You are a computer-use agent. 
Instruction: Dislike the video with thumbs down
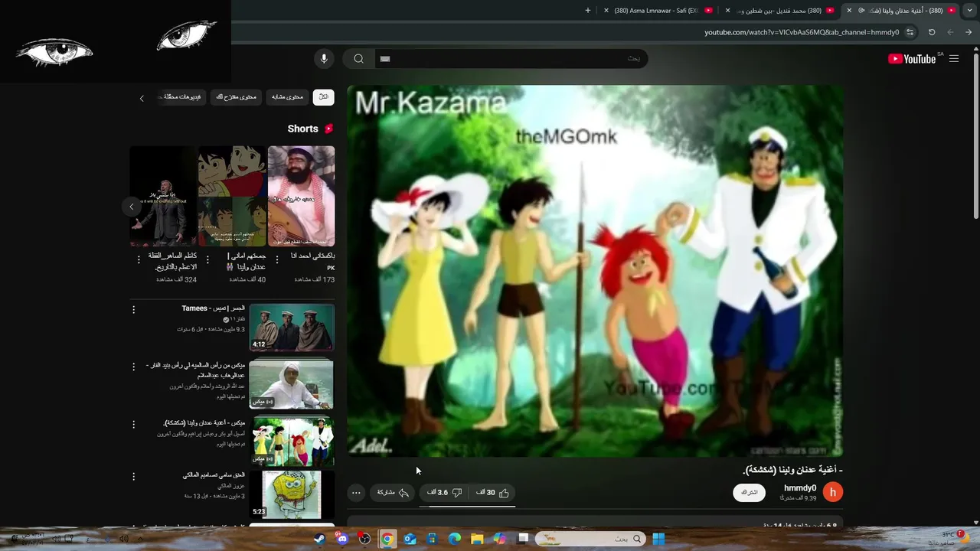(x=445, y=493)
